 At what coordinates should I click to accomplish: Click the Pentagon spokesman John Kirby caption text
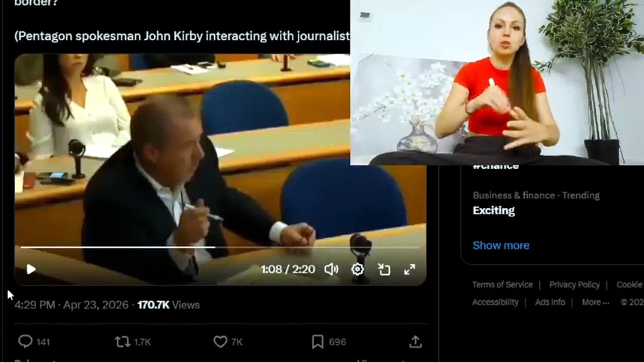(x=182, y=36)
